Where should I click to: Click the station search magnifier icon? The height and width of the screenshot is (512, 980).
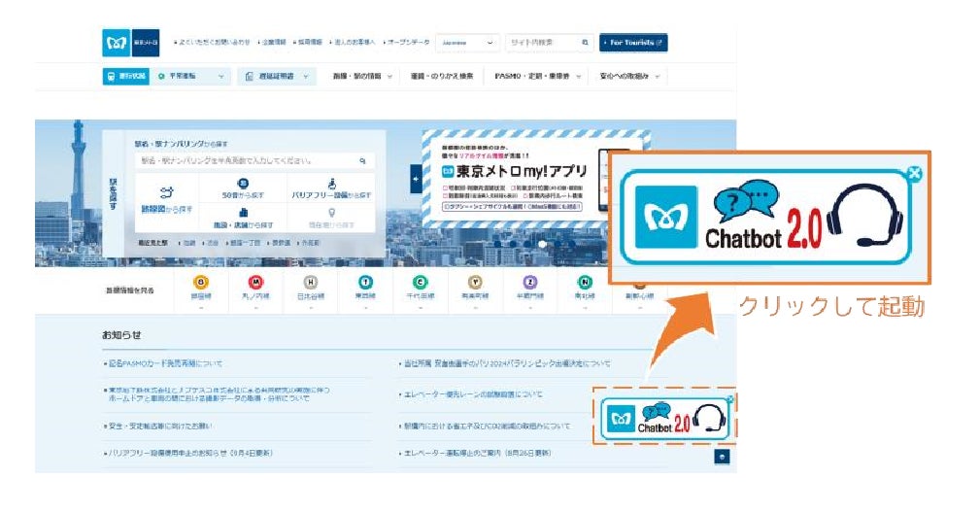coord(362,161)
